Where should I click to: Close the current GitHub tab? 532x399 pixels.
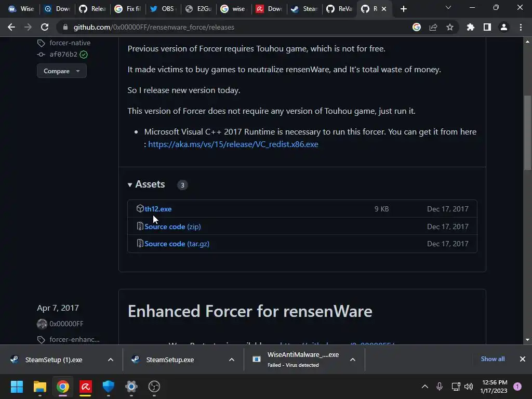(384, 9)
